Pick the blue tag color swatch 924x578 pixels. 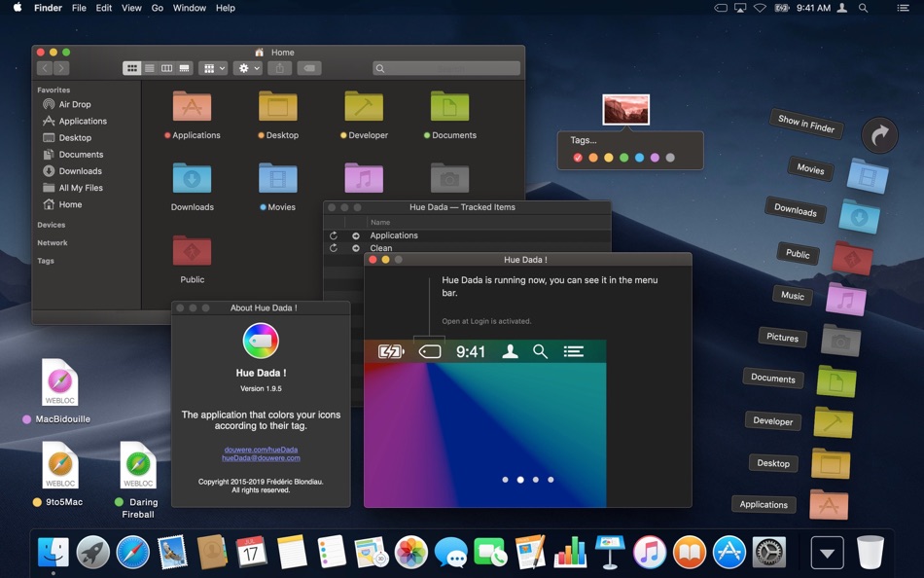tap(639, 158)
